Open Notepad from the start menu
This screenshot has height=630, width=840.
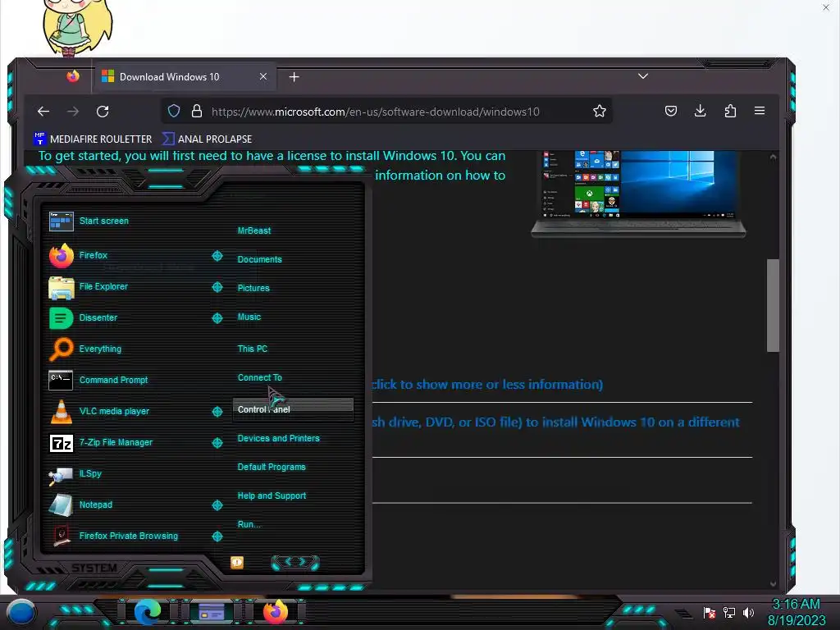pyautogui.click(x=96, y=504)
